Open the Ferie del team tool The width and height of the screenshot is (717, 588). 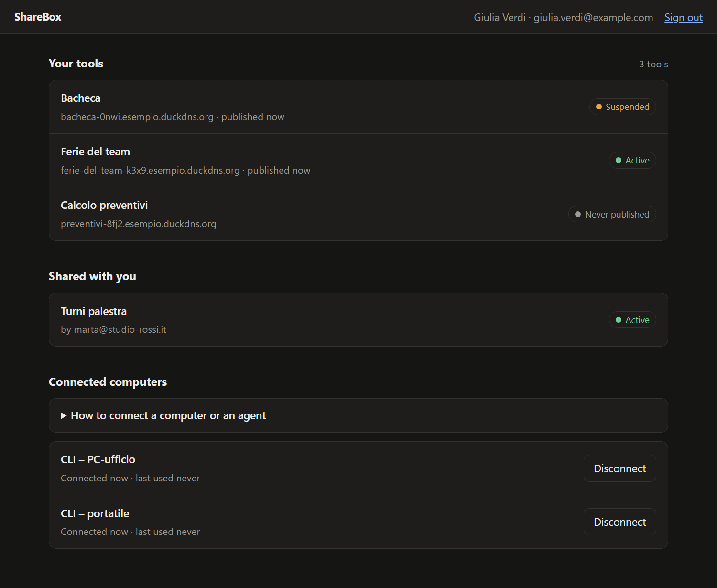coord(358,161)
